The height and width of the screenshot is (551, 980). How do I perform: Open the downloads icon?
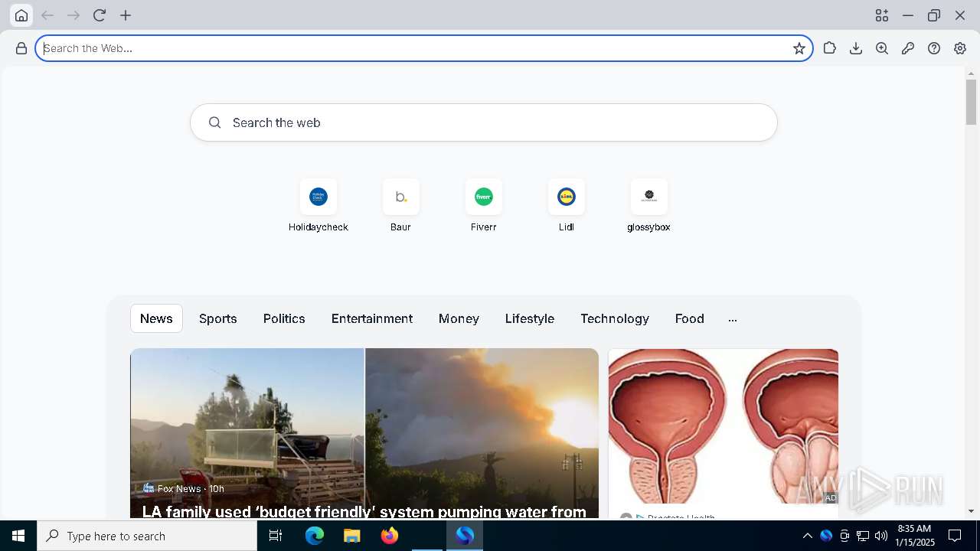(856, 48)
